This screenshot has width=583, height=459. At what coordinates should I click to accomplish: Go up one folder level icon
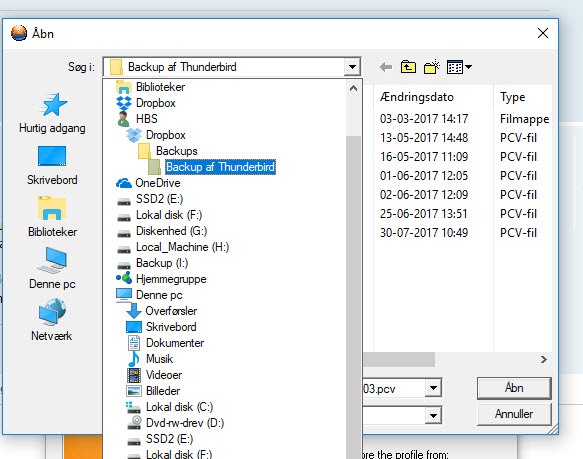pyautogui.click(x=408, y=67)
